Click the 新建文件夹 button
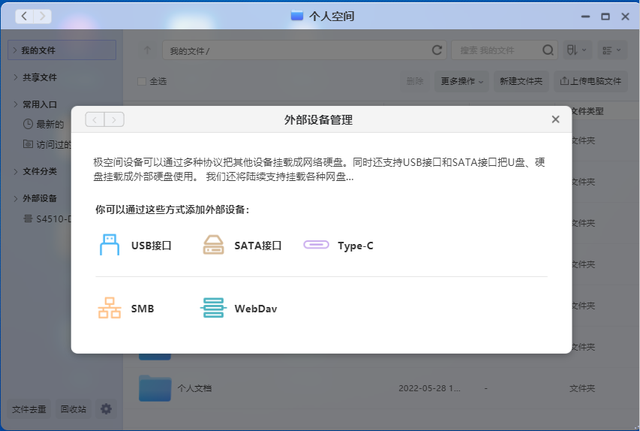 click(x=521, y=81)
